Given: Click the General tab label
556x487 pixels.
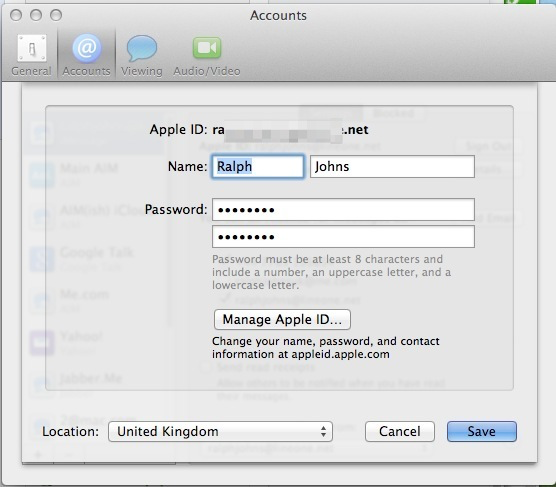Looking at the screenshot, I should 32,71.
